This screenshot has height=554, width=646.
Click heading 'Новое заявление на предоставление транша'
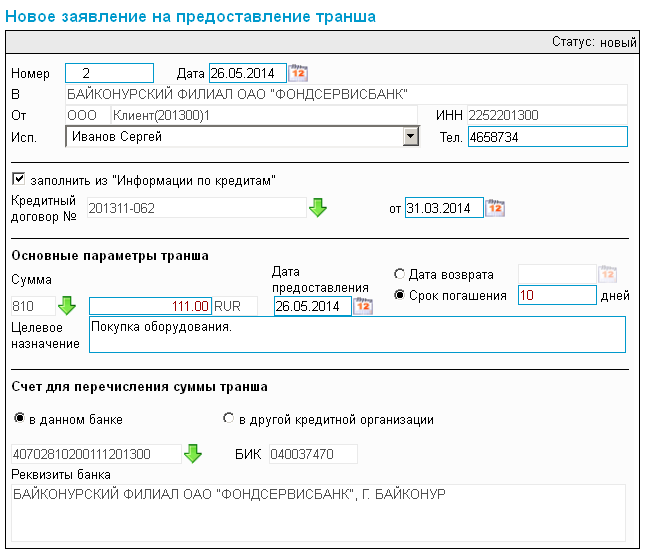190,16
